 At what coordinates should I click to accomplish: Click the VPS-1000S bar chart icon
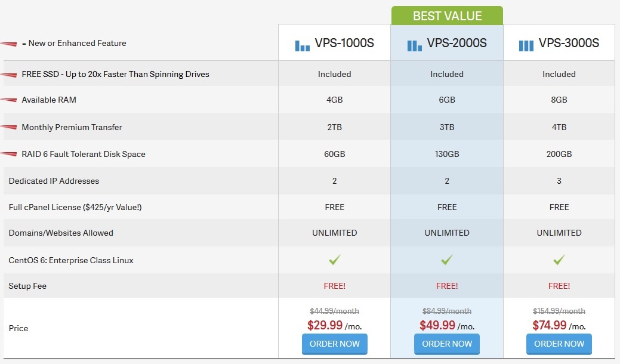coord(303,45)
